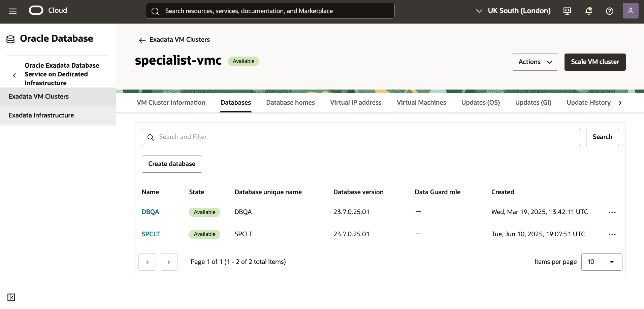Collapse the sidebar panel icon
The height and width of the screenshot is (309, 644).
coord(11,297)
